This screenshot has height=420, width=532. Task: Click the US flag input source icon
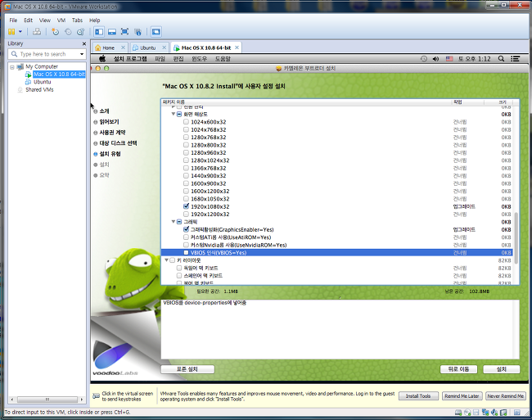(x=449, y=59)
